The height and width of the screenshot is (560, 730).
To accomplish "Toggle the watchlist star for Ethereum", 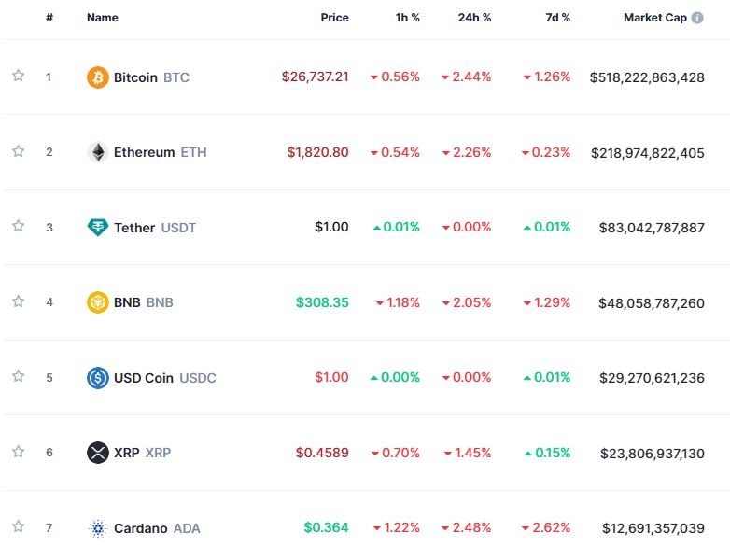I will 18,151.
